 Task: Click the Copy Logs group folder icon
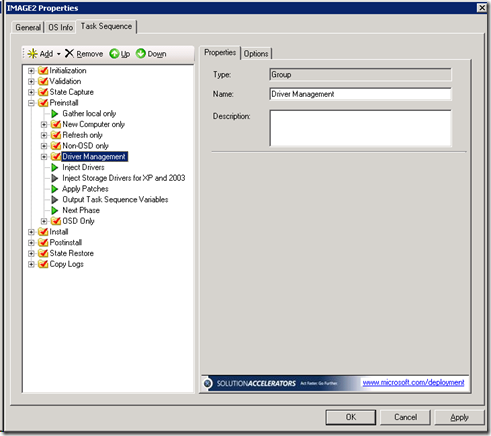(43, 264)
